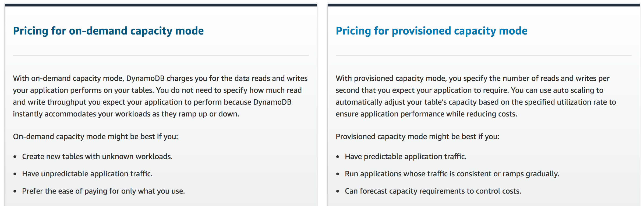Select 'Have unpredictable application traffic' bullet
Viewport: 644px width, 206px height.
point(87,174)
